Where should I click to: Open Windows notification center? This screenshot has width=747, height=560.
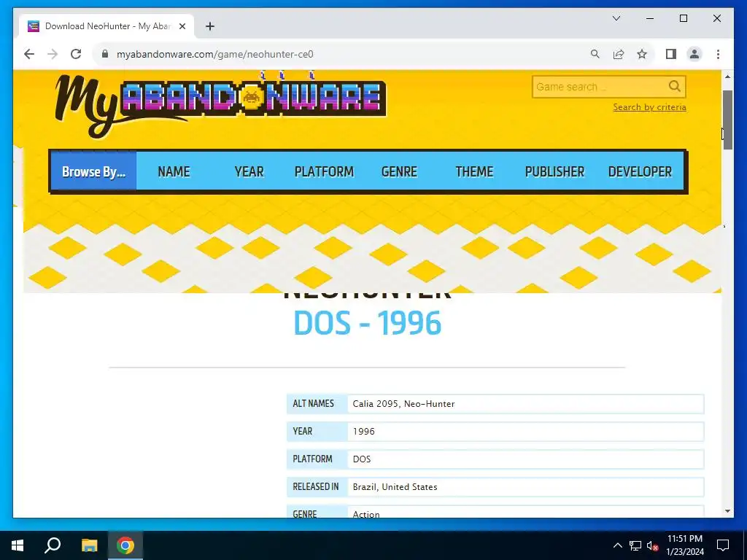(x=723, y=545)
